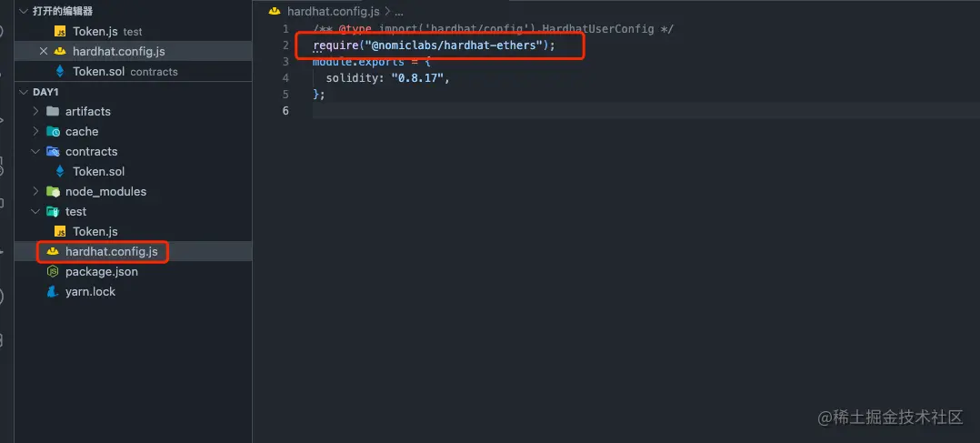Click the Ethereum icon beside Token.sol in contracts
The width and height of the screenshot is (980, 443).
coord(60,171)
